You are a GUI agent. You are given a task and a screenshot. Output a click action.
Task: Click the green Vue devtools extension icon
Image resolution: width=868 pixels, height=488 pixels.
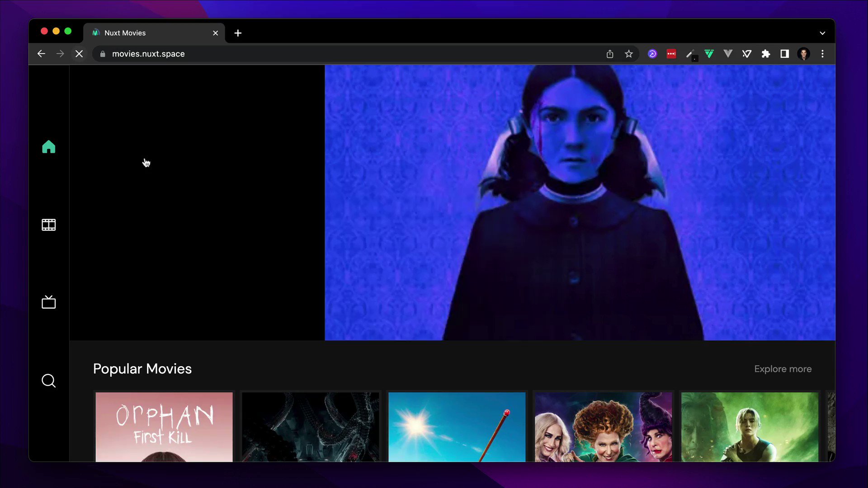[709, 54]
